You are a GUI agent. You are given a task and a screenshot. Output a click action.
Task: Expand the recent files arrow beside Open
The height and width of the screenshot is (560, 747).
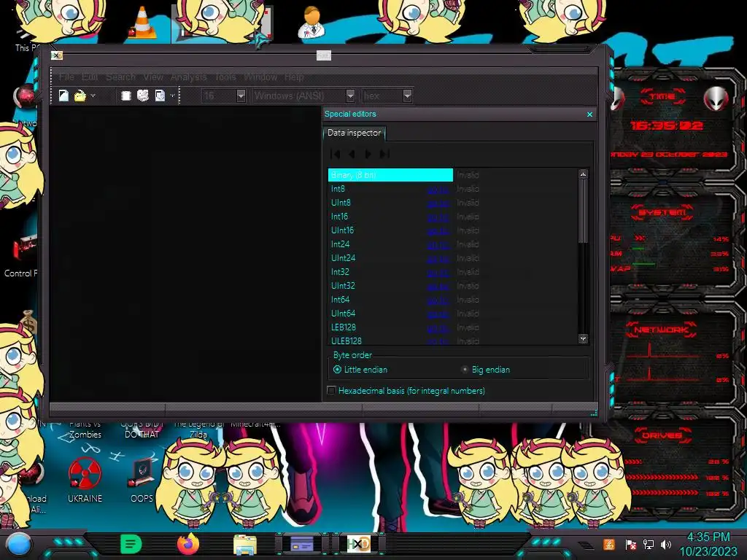click(x=93, y=96)
